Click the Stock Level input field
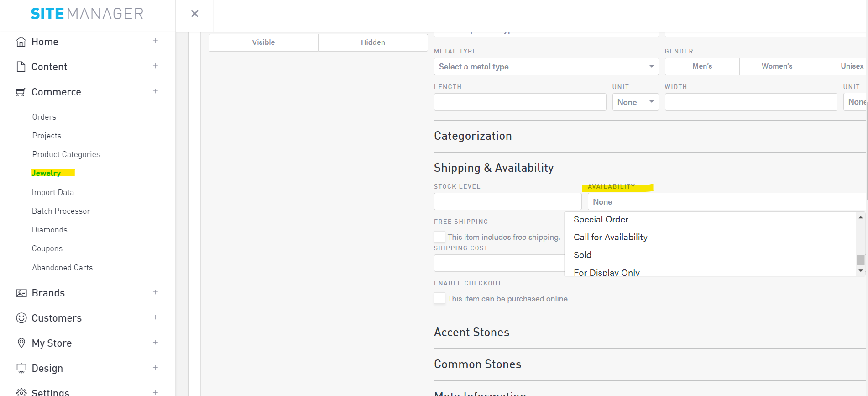The height and width of the screenshot is (396, 868). 507,201
